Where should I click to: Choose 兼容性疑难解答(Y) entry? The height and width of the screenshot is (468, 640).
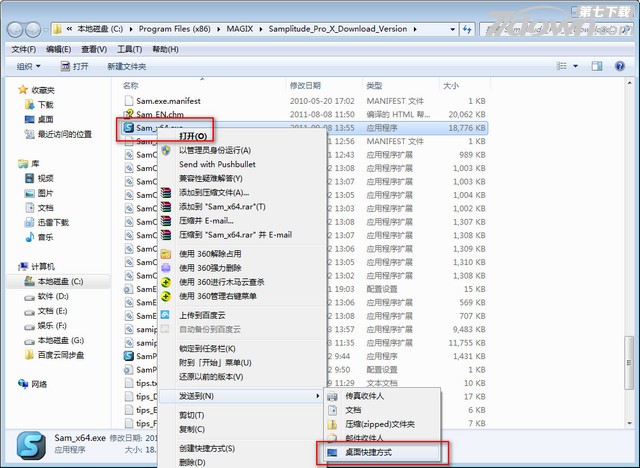pyautogui.click(x=242, y=179)
